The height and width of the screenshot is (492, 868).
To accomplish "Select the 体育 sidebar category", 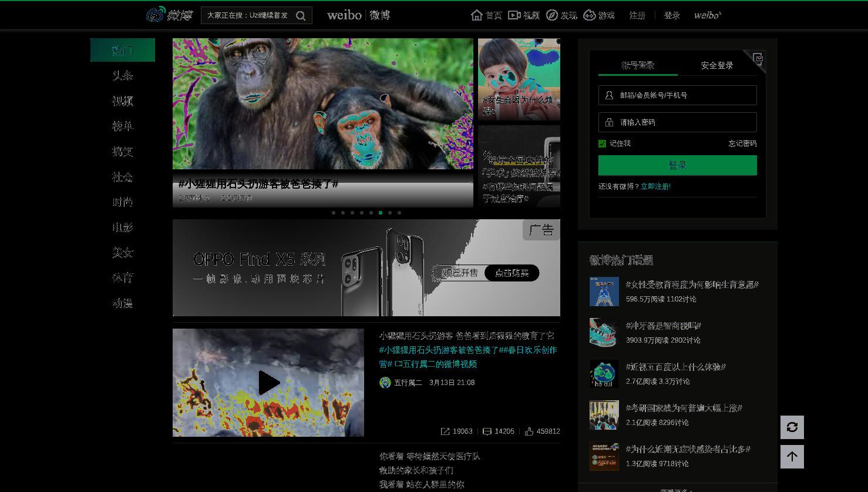I will coord(123,277).
